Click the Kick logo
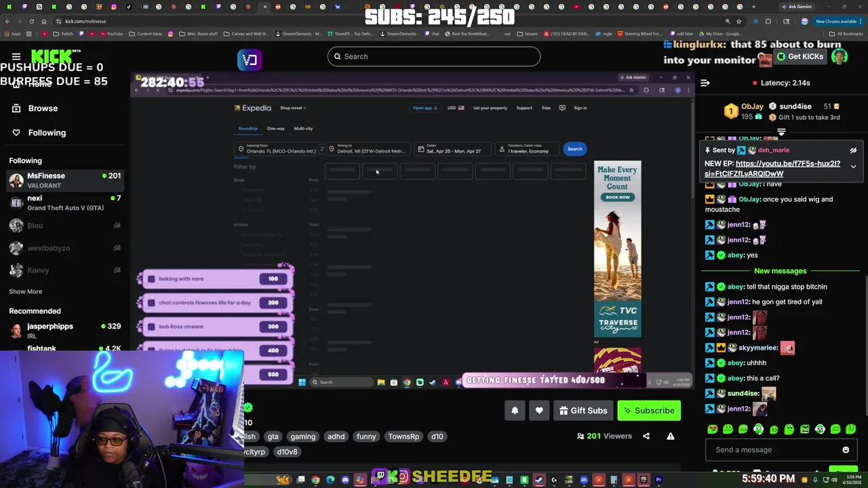This screenshot has width=868, height=488. tap(56, 56)
